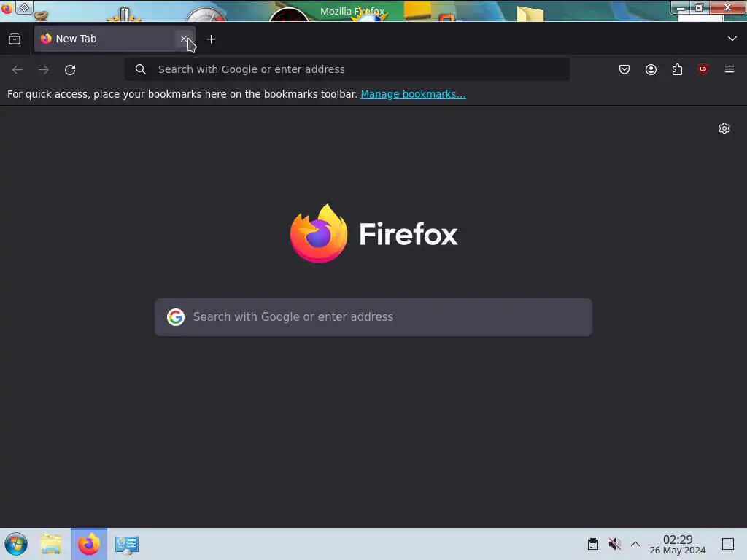Open Firefox View from the tab bar
Viewport: 747px width, 560px height.
click(x=15, y=39)
